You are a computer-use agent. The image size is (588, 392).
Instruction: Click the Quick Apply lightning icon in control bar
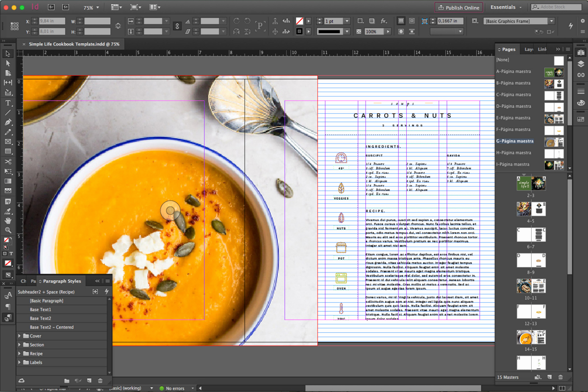pos(570,25)
